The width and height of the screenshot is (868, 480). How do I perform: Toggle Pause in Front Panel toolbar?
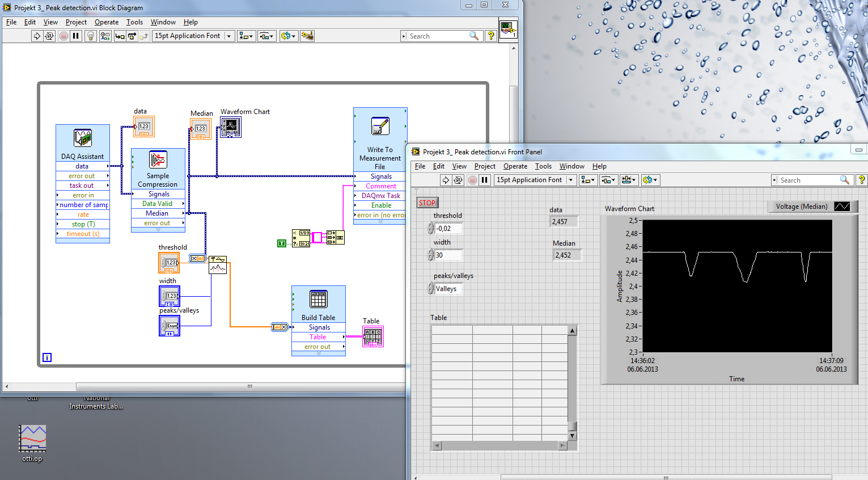(485, 180)
